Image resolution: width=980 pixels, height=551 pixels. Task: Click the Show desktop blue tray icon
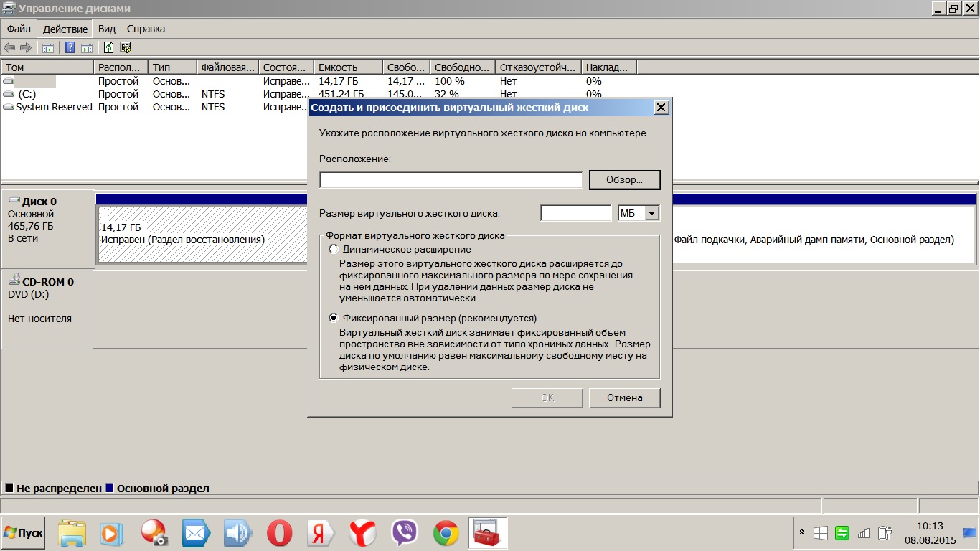pos(969,533)
